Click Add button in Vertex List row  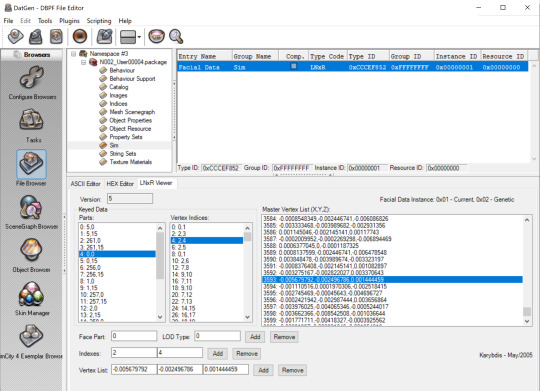point(263,370)
